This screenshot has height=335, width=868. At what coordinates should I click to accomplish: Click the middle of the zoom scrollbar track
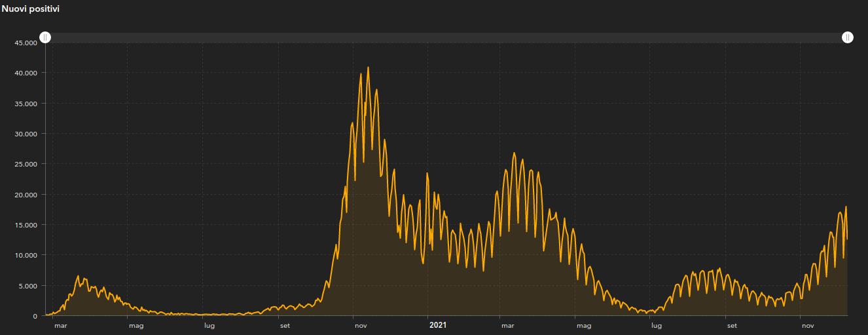tap(446, 37)
